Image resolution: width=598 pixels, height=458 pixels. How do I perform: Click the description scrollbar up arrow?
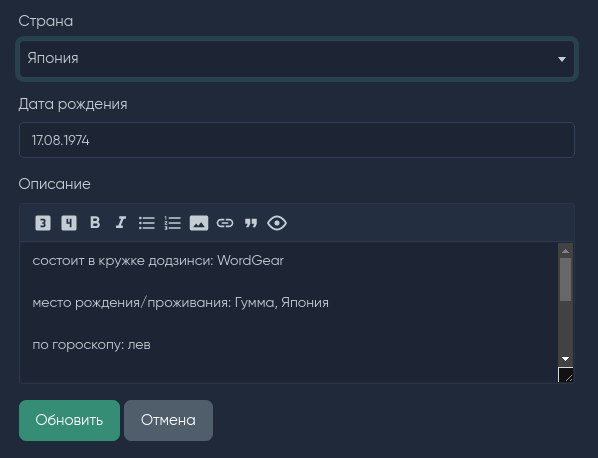click(x=566, y=251)
